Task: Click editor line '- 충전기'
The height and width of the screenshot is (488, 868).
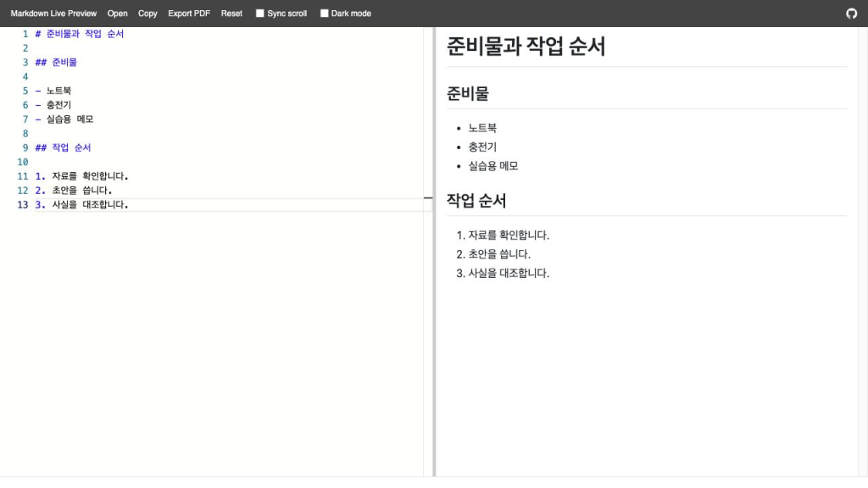Action: [x=53, y=105]
